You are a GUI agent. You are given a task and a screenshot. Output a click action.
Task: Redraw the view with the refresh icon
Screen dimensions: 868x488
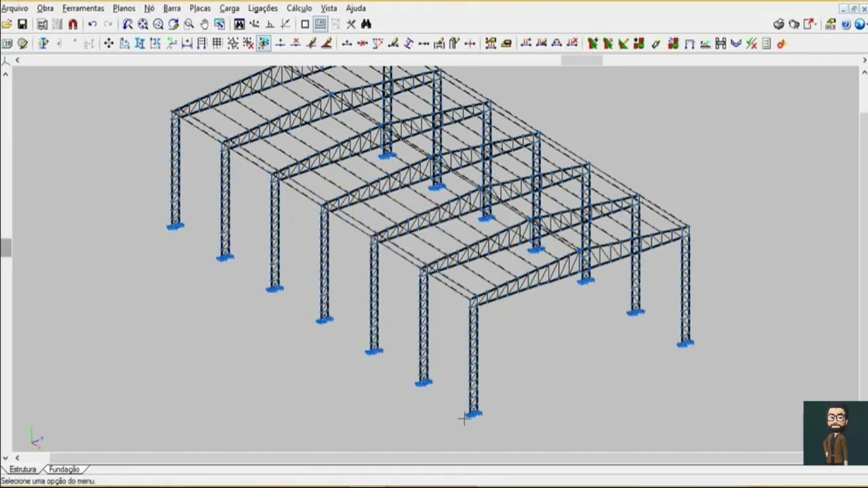pos(174,24)
